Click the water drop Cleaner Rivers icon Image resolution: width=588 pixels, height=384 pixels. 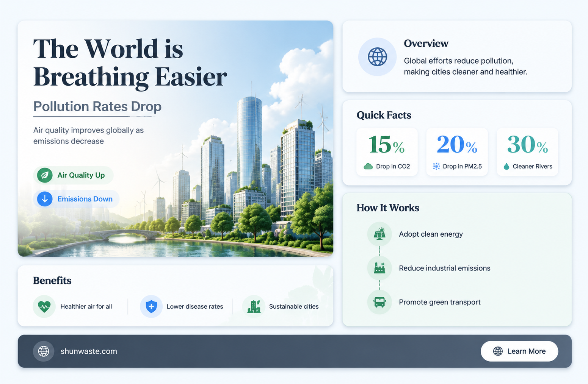pyautogui.click(x=506, y=166)
